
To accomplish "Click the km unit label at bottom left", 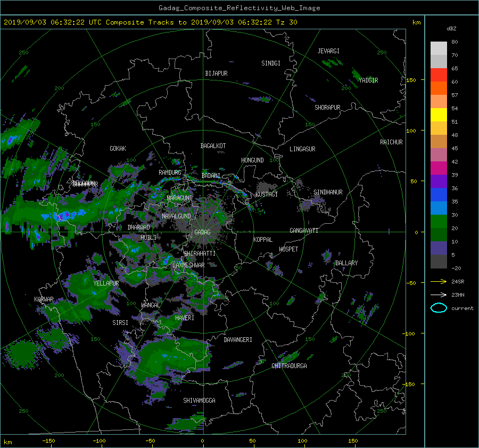I will coord(8,442).
